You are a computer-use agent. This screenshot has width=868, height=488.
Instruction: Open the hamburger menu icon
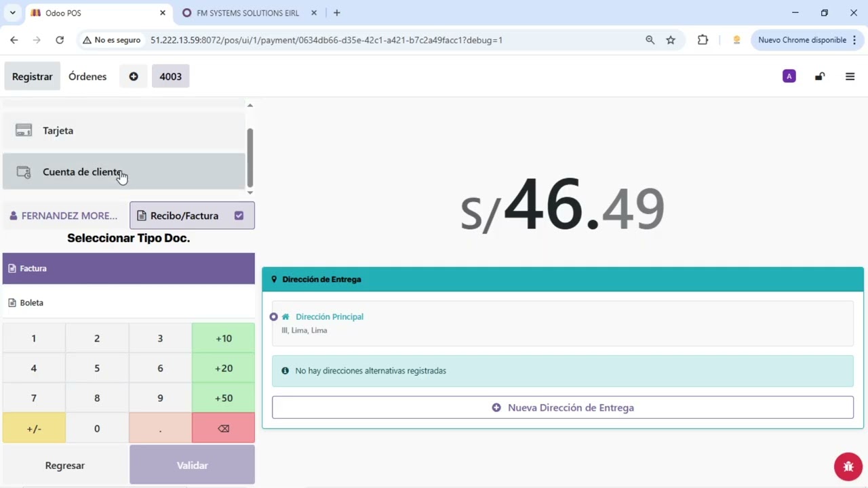(x=850, y=77)
